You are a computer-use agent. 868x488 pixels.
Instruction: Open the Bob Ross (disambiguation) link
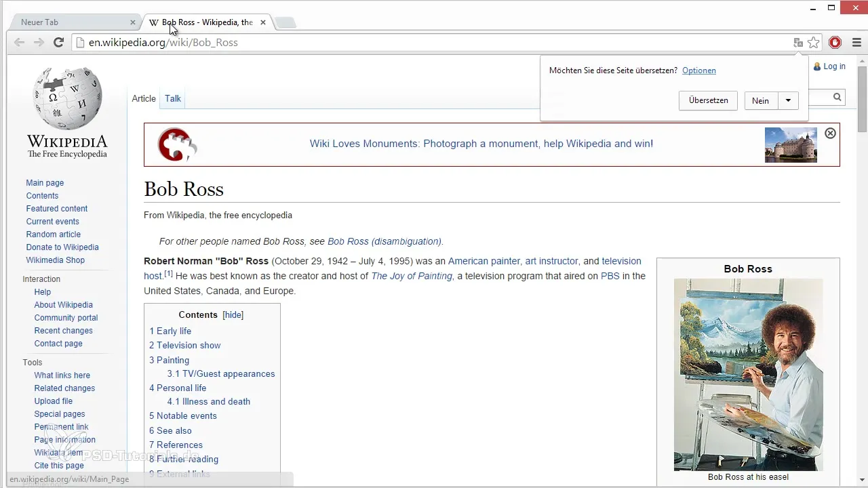click(x=384, y=241)
